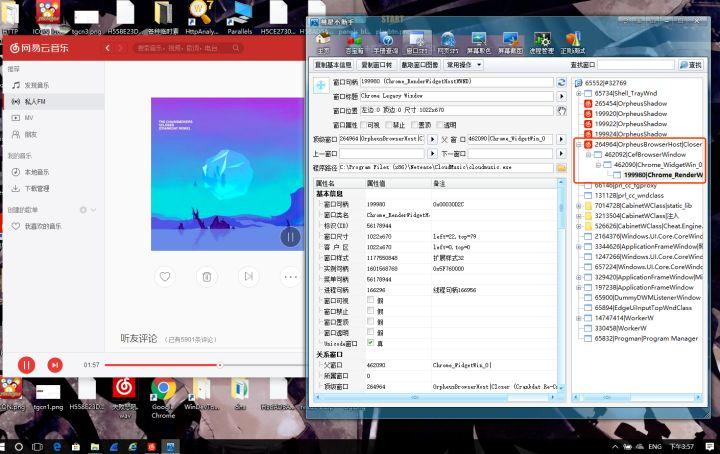Expand the 65734|Shell_TrayWnd tree node
The image size is (720, 454).
pos(579,93)
